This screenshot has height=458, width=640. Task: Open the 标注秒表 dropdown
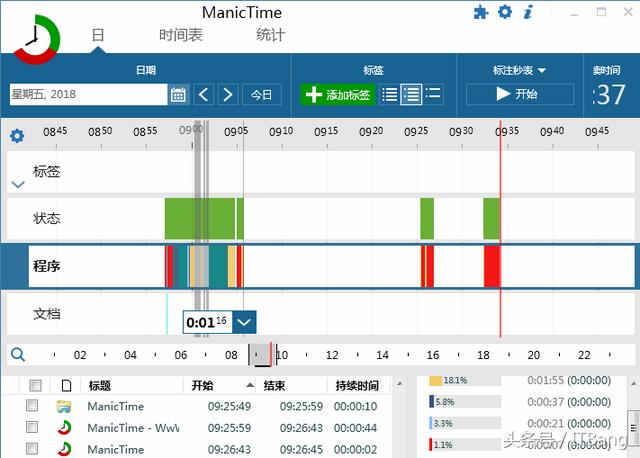[x=520, y=70]
